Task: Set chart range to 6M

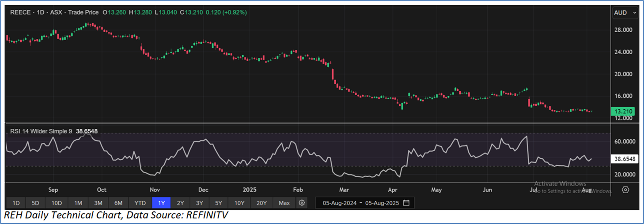Action: coord(118,203)
